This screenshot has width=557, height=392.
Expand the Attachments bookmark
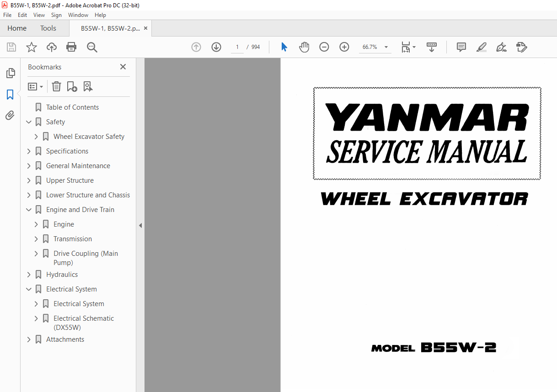(x=29, y=339)
